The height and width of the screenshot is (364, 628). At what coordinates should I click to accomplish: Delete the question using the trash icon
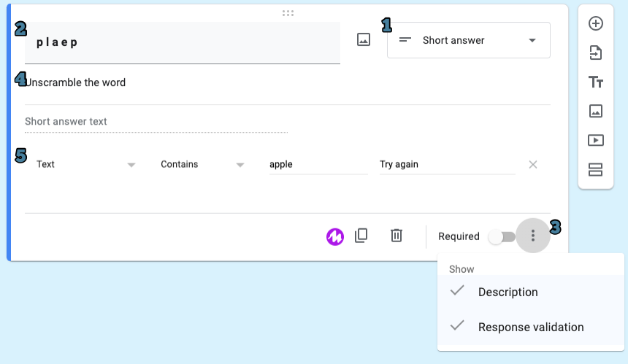pyautogui.click(x=396, y=236)
